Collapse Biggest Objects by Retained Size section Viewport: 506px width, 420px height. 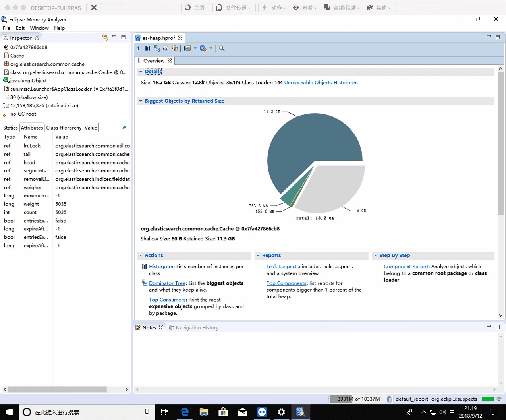point(141,101)
